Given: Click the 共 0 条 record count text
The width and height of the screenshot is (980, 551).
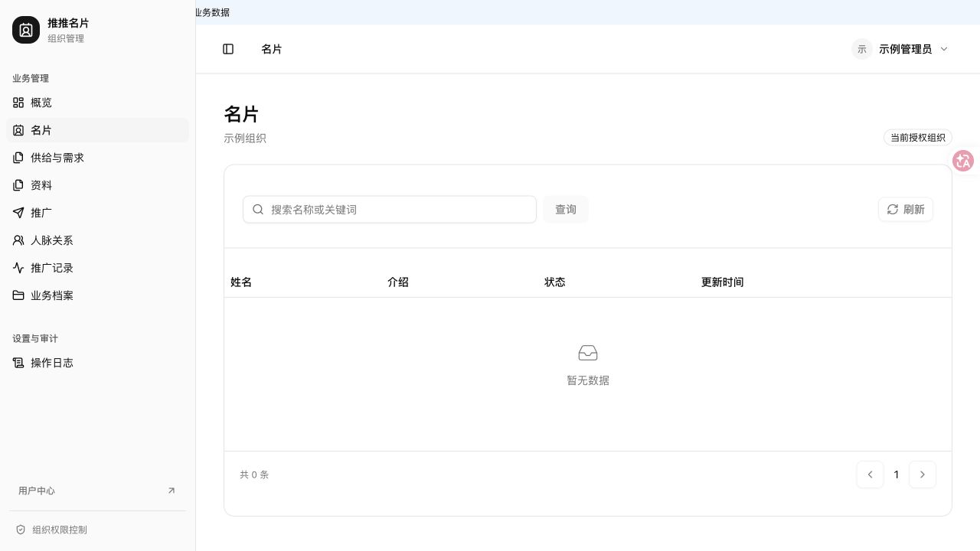Looking at the screenshot, I should [254, 474].
